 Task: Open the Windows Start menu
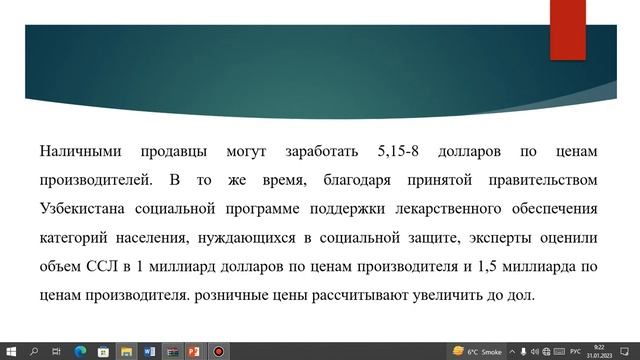[x=11, y=351]
